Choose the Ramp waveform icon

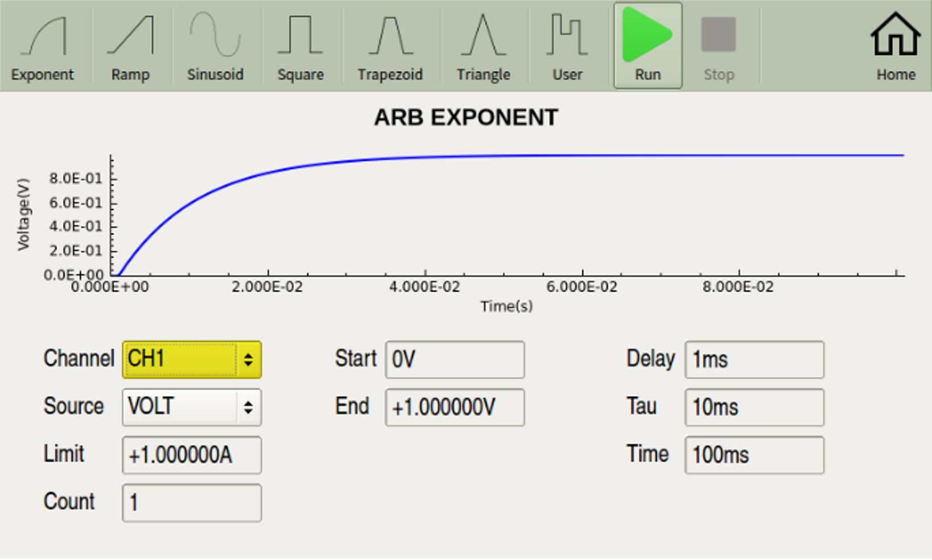130,47
